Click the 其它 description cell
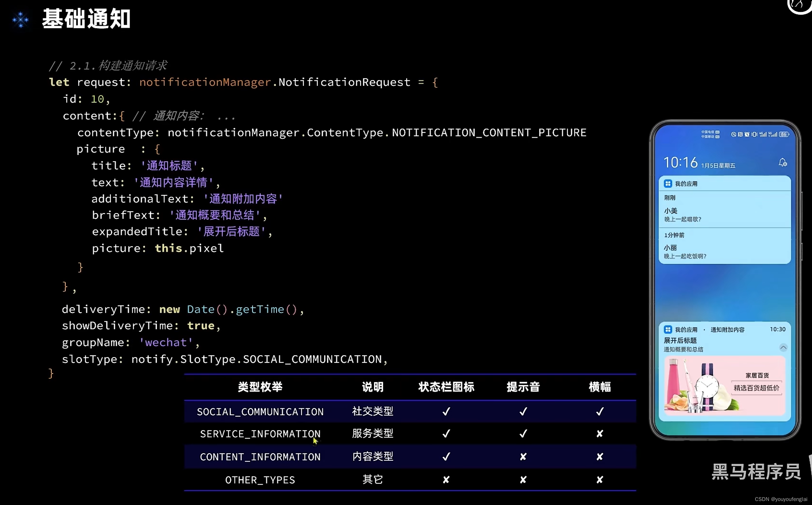 tap(373, 479)
